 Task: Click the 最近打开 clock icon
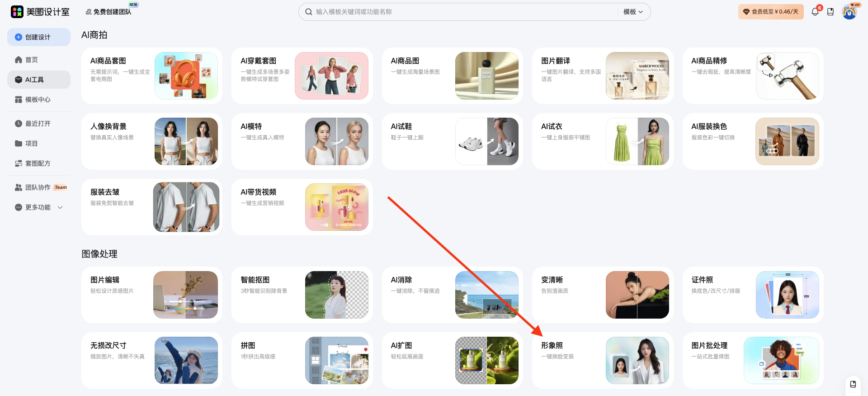(x=19, y=124)
